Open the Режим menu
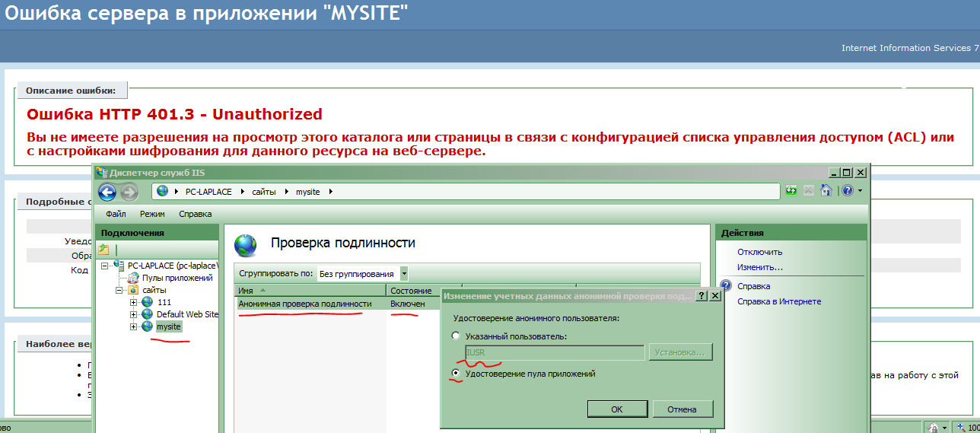Image resolution: width=980 pixels, height=433 pixels. coord(152,214)
